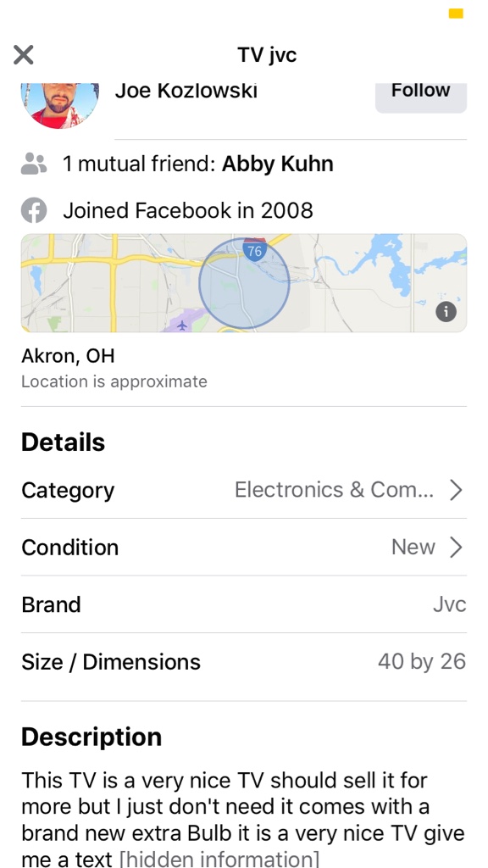This screenshot has width=488, height=868.
Task: Open Joe Kozlowski's seller name
Action: pyautogui.click(x=186, y=91)
